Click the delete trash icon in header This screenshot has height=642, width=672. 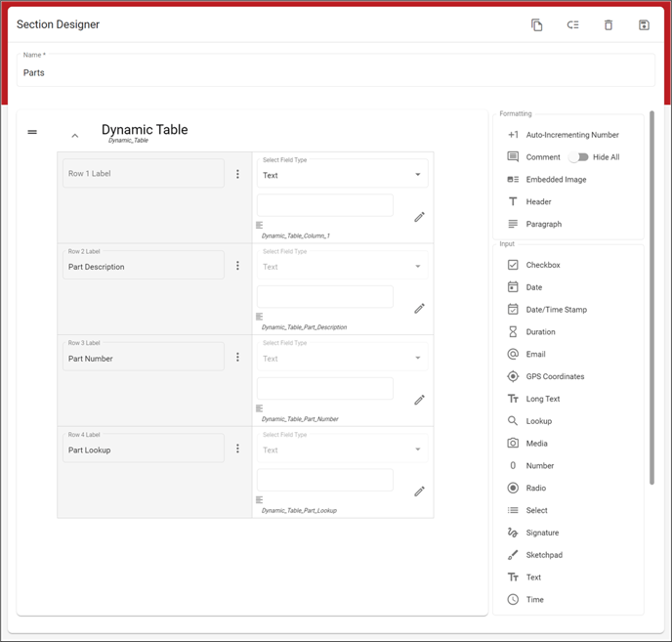(609, 24)
